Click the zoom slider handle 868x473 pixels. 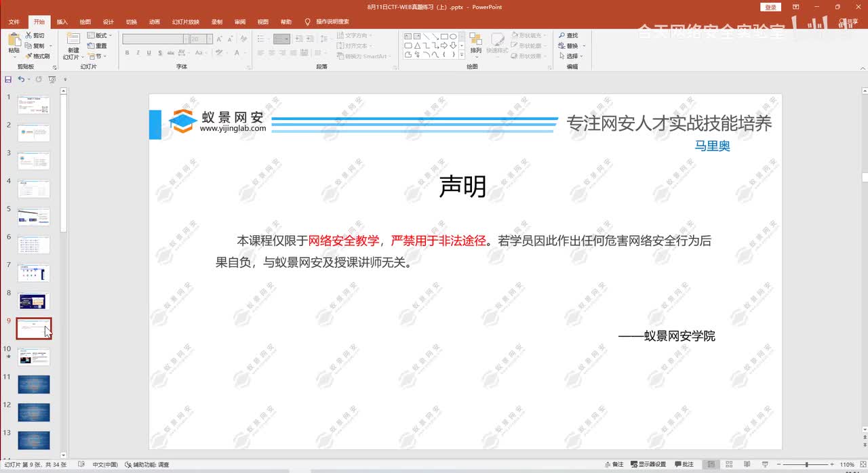click(x=806, y=464)
